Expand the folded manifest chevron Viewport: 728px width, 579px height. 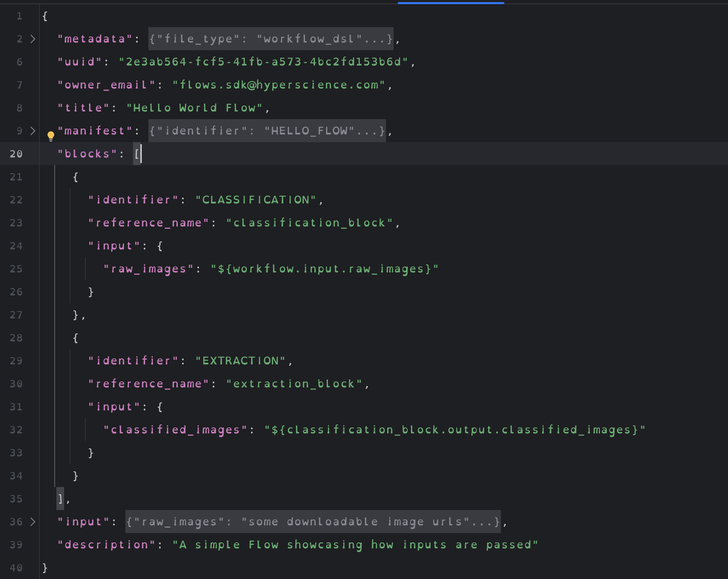pyautogui.click(x=33, y=131)
